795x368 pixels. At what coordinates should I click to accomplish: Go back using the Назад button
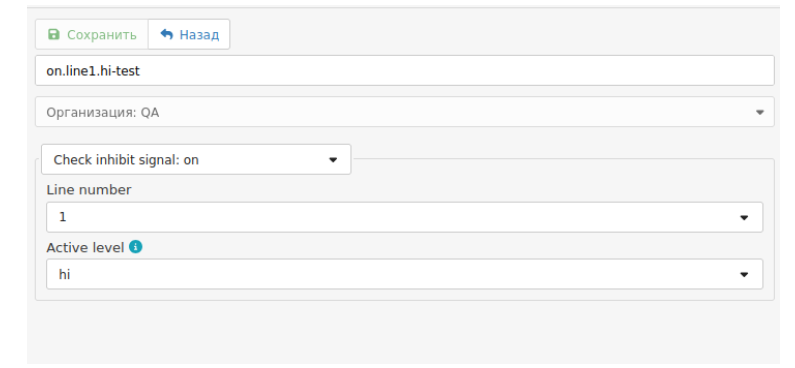(x=189, y=34)
